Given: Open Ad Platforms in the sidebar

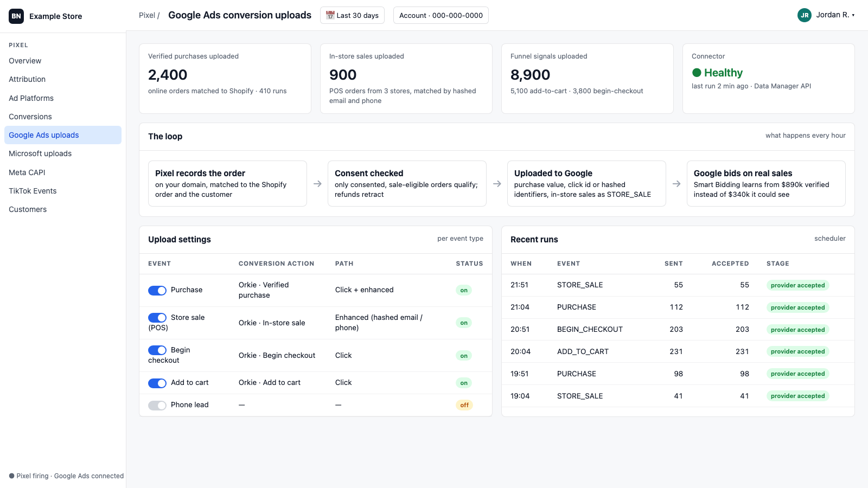Looking at the screenshot, I should click(63, 98).
